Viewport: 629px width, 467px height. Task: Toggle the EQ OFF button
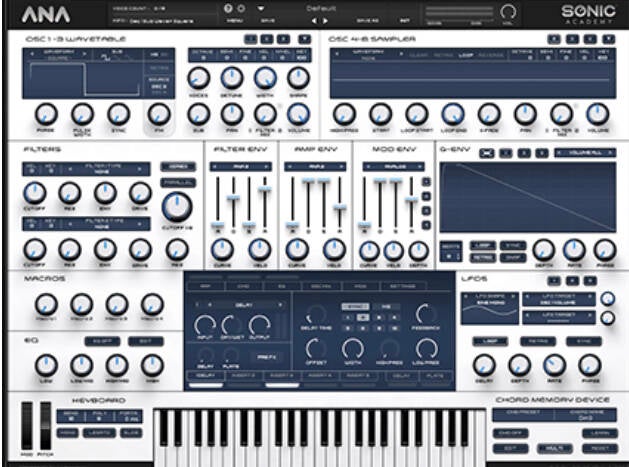click(x=102, y=341)
